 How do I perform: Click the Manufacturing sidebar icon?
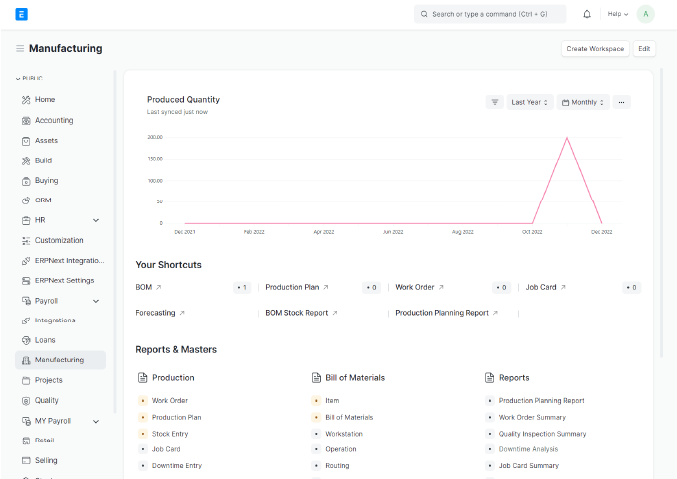point(26,360)
